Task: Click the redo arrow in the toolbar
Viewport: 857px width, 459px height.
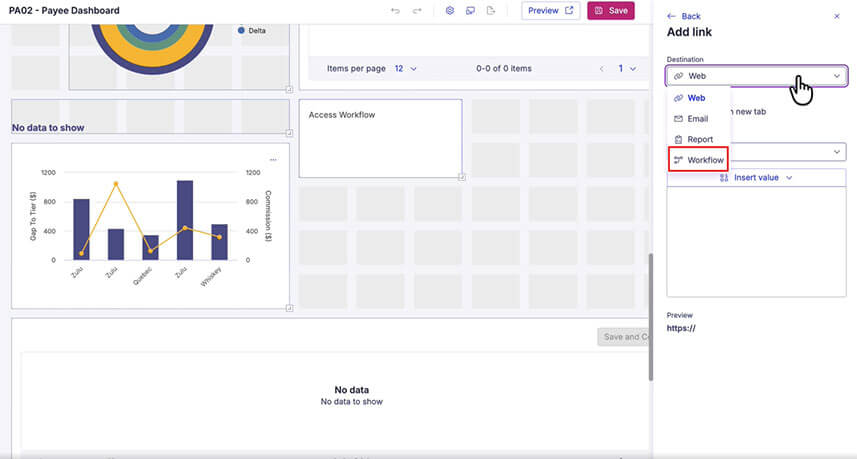Action: pos(417,10)
